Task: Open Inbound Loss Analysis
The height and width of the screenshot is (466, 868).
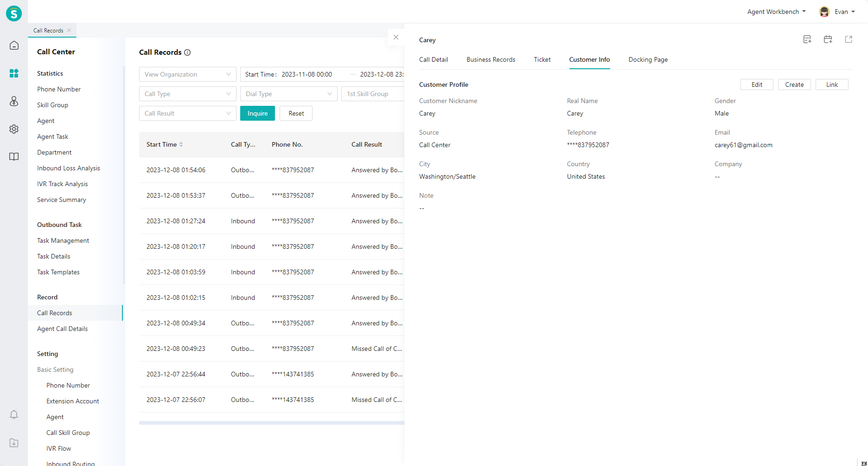Action: click(69, 168)
